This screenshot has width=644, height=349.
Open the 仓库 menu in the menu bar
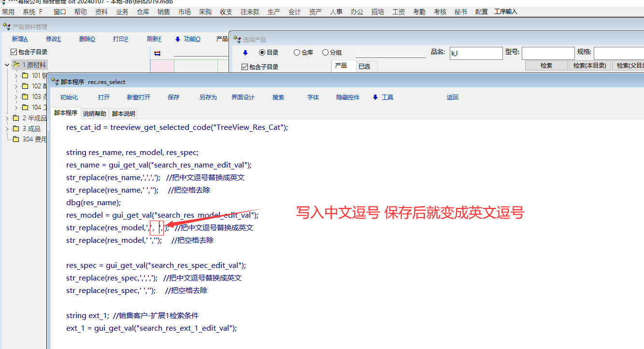[143, 12]
